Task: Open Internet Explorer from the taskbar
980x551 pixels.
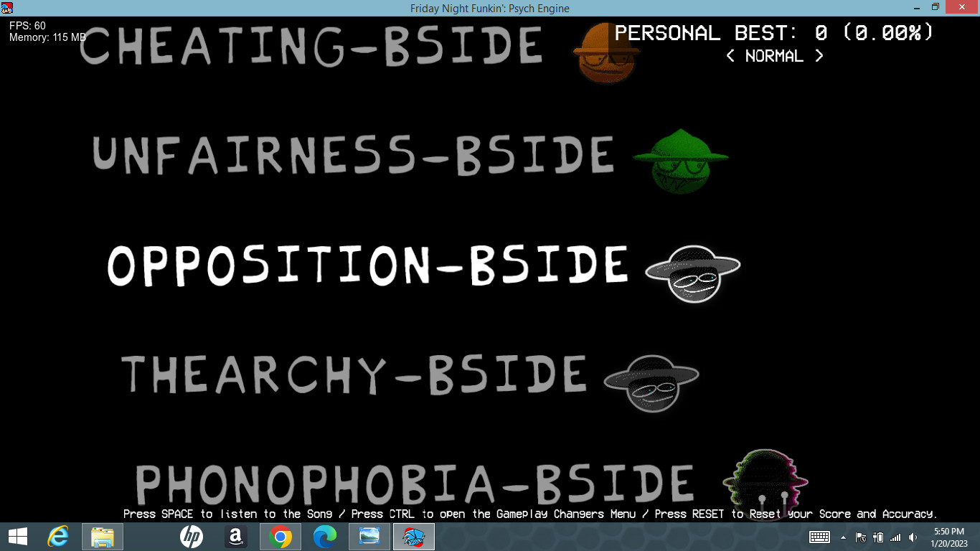Action: click(57, 537)
